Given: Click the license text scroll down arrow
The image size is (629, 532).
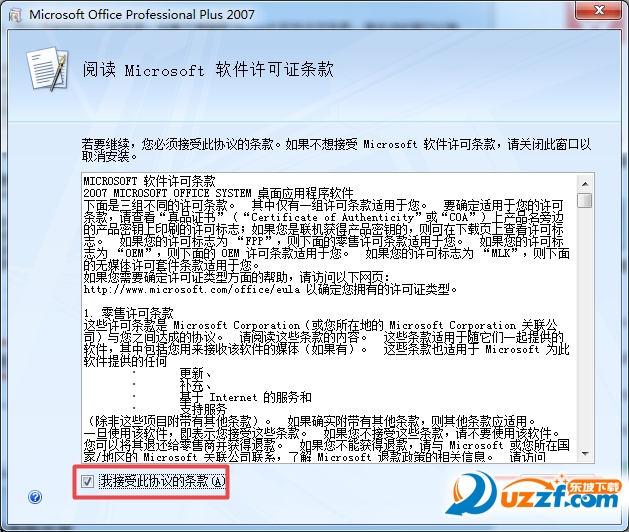Looking at the screenshot, I should [585, 454].
